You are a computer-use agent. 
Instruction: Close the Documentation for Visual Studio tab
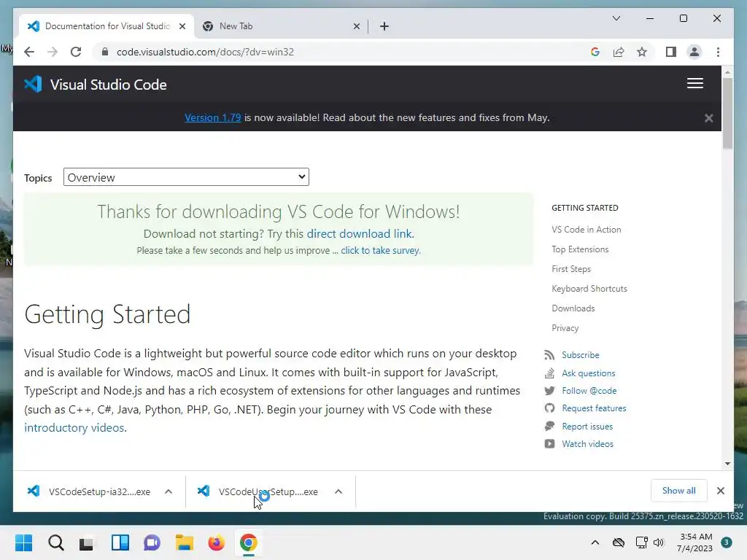point(182,26)
